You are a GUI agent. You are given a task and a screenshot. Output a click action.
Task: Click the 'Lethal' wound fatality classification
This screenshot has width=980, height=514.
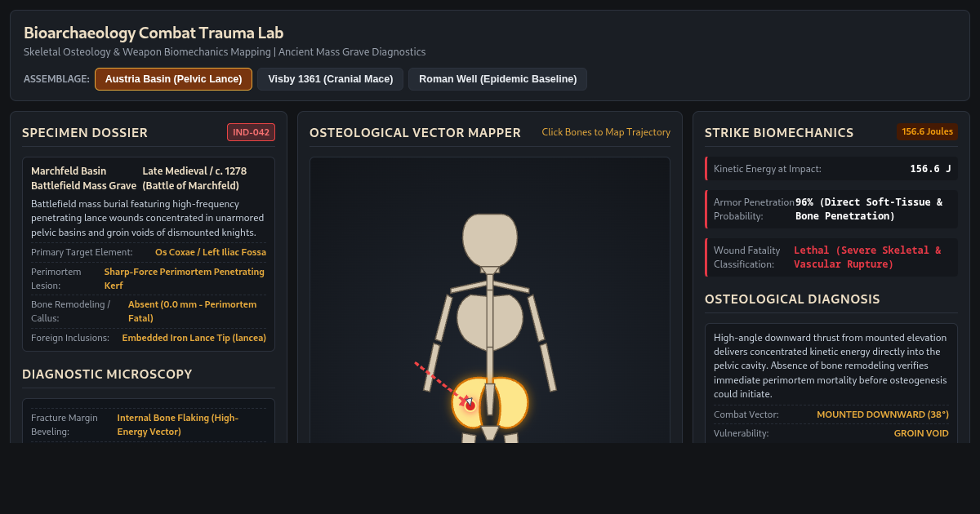[867, 257]
